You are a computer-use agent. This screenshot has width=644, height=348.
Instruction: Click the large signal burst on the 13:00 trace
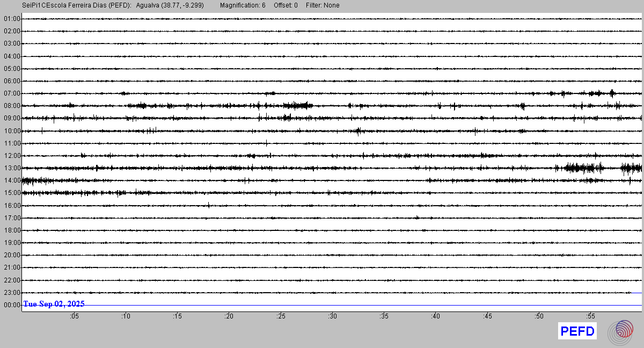[x=582, y=168]
